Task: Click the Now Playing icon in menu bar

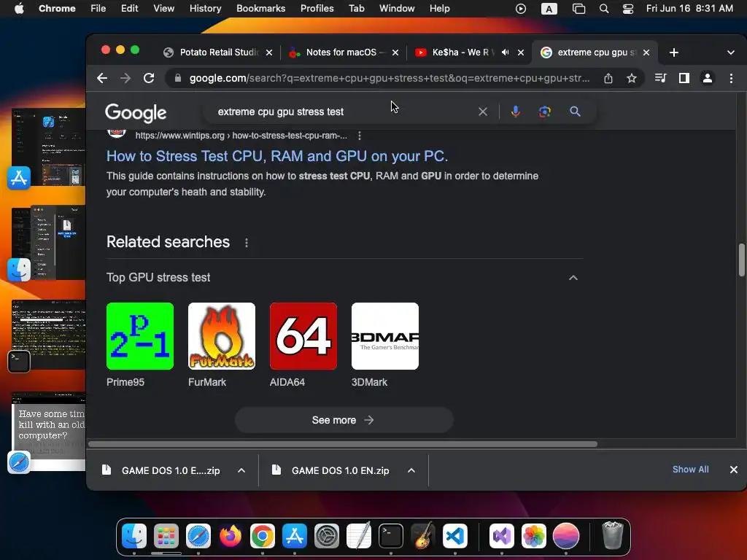Action: point(521,9)
